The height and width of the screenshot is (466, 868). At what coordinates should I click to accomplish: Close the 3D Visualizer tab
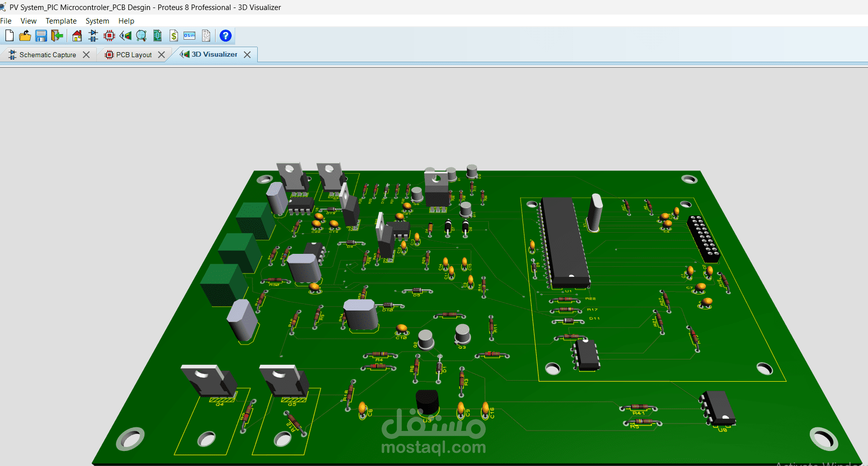[x=247, y=55]
